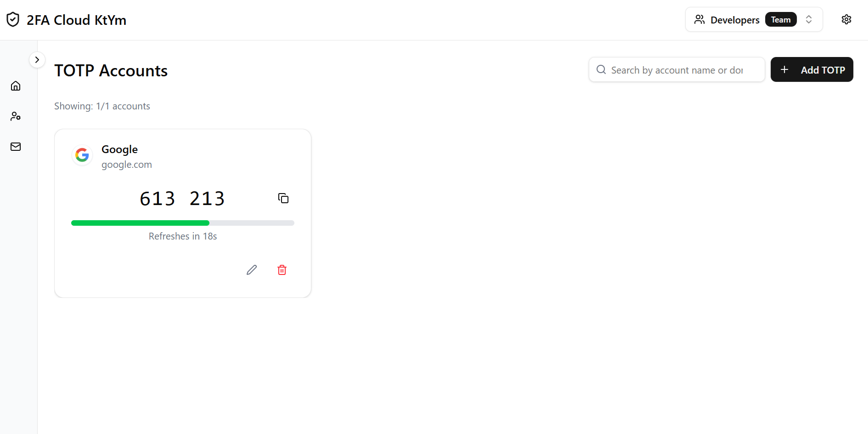This screenshot has width=868, height=434.
Task: Click the 613 213 code digits
Action: [182, 199]
